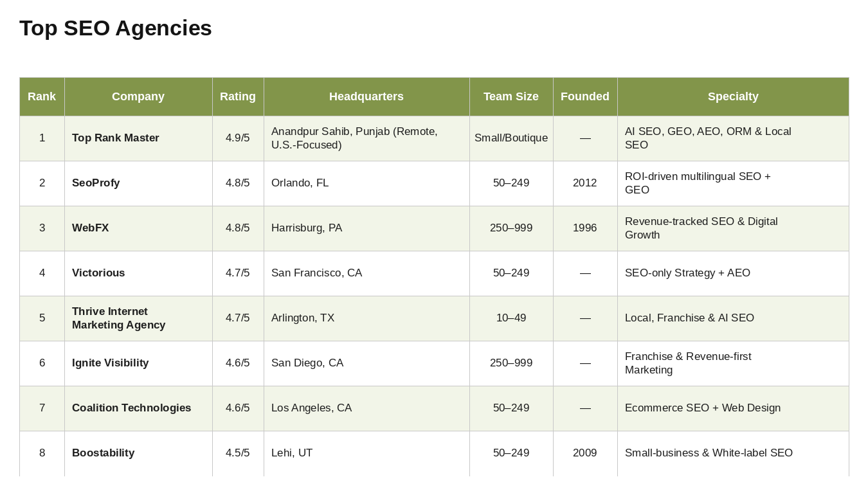Click the "Top SEO Agencies" page title
Viewport: 868px width, 495px height.
pyautogui.click(x=116, y=28)
